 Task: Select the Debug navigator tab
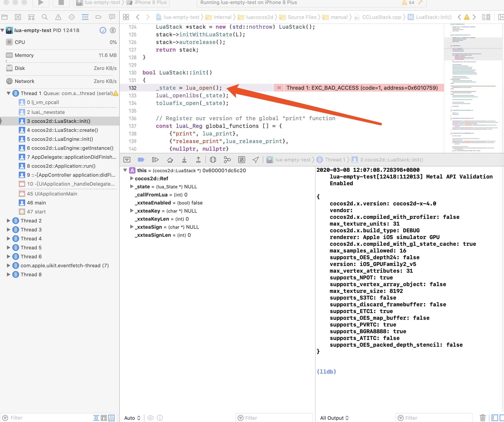(85, 17)
